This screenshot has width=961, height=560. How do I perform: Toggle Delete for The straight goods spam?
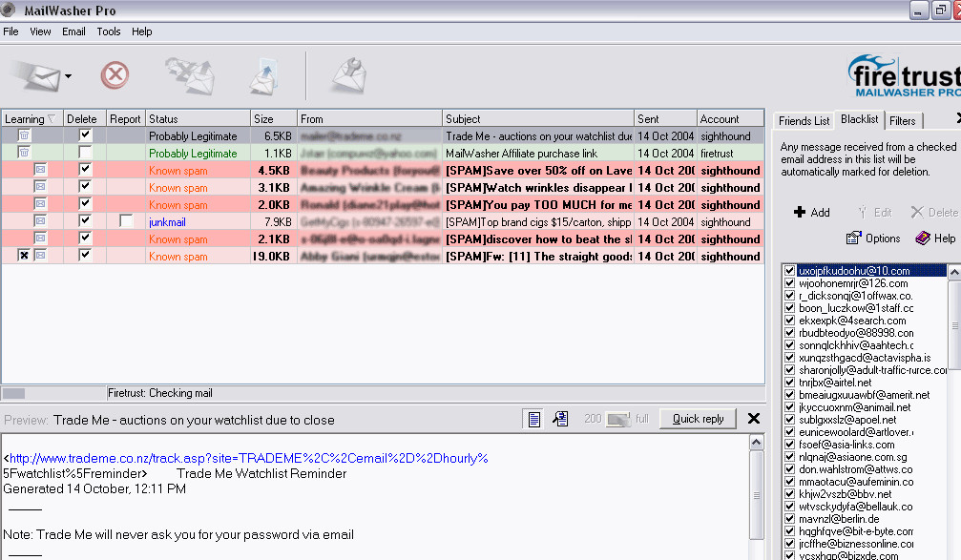pyautogui.click(x=85, y=256)
